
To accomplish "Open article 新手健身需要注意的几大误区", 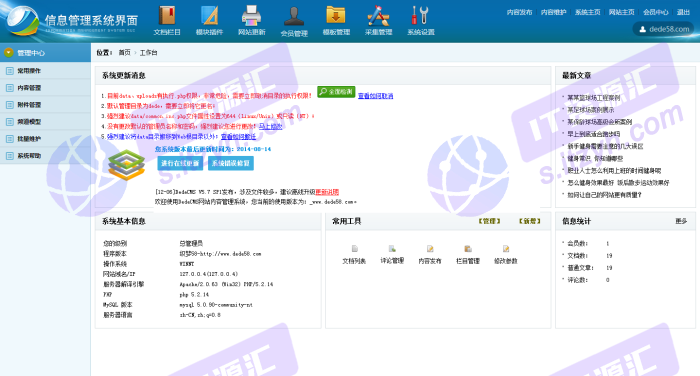I will coord(605,146).
